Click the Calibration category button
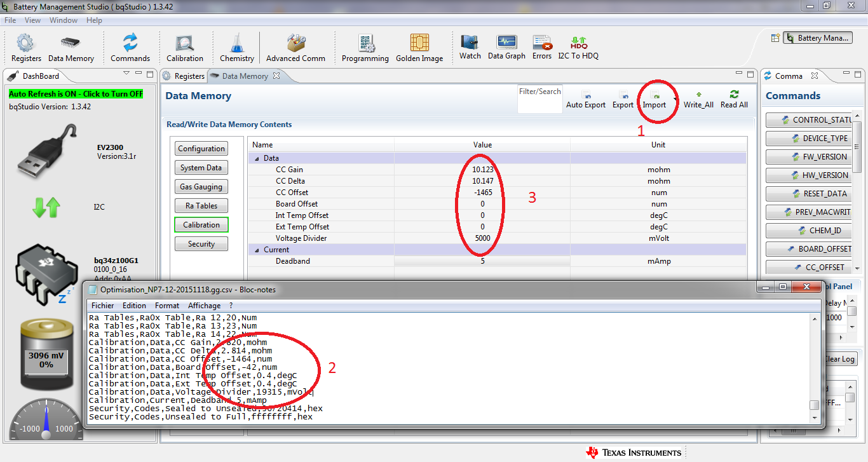This screenshot has height=462, width=868. tap(201, 225)
